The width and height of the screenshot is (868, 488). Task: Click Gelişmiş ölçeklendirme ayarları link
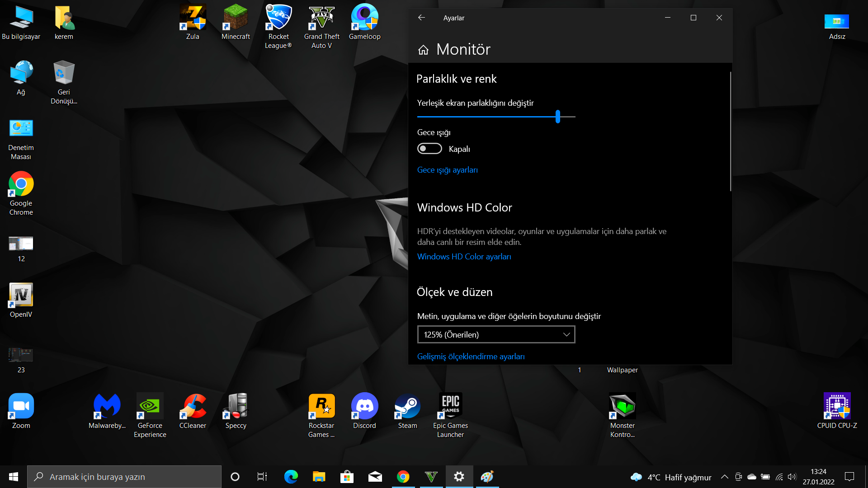(x=471, y=357)
